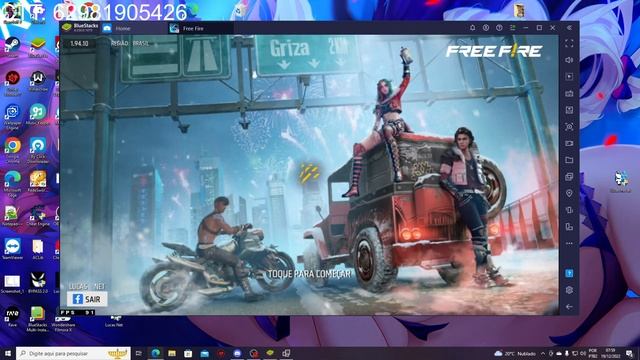Open BlueStacks volume control icon
Screen dimensions: 640x360
pyautogui.click(x=569, y=60)
